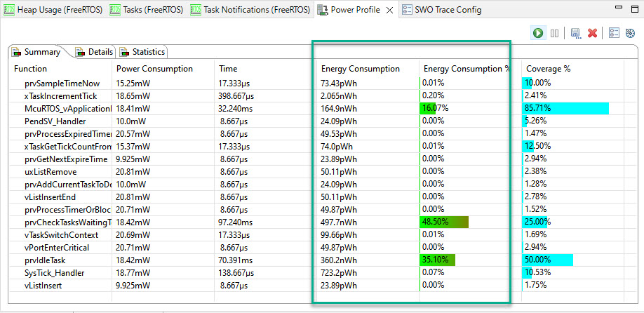Image resolution: width=644 pixels, height=313 pixels.
Task: Click the gauge icon in the toolbar
Action: pos(630,33)
